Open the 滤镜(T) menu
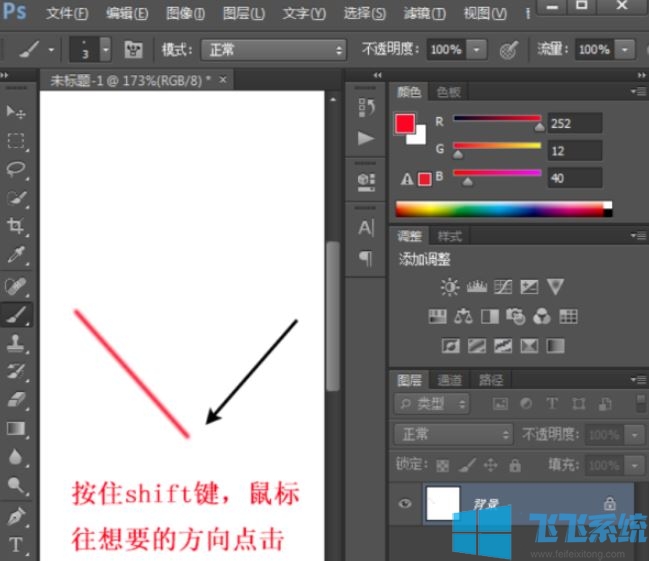Viewport: 649px width, 561px height. tap(423, 14)
